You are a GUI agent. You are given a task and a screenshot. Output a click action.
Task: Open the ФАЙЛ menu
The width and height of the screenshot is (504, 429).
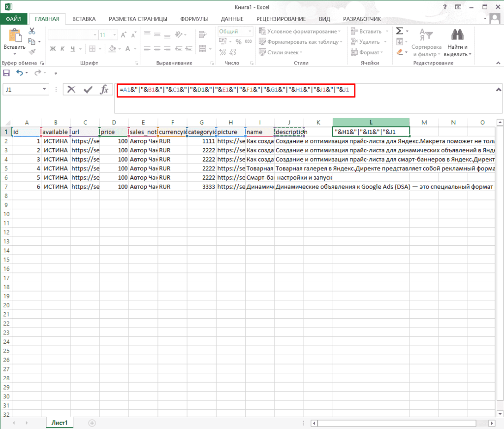coord(14,19)
